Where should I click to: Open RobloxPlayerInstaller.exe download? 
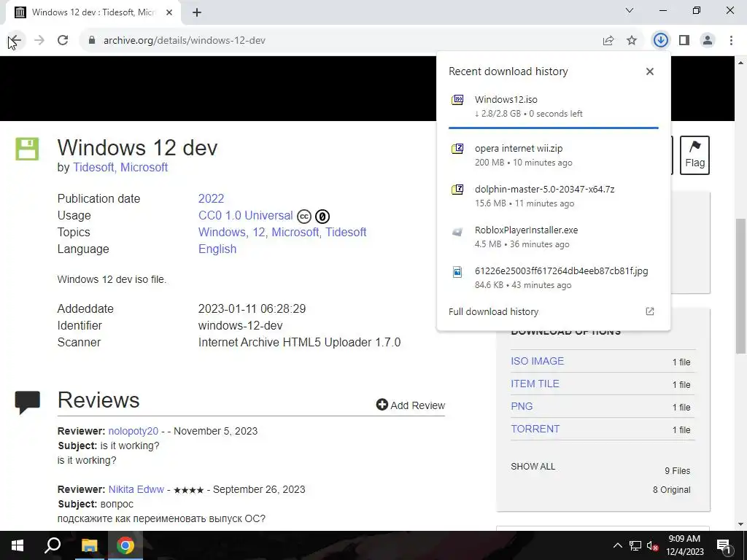point(554,237)
